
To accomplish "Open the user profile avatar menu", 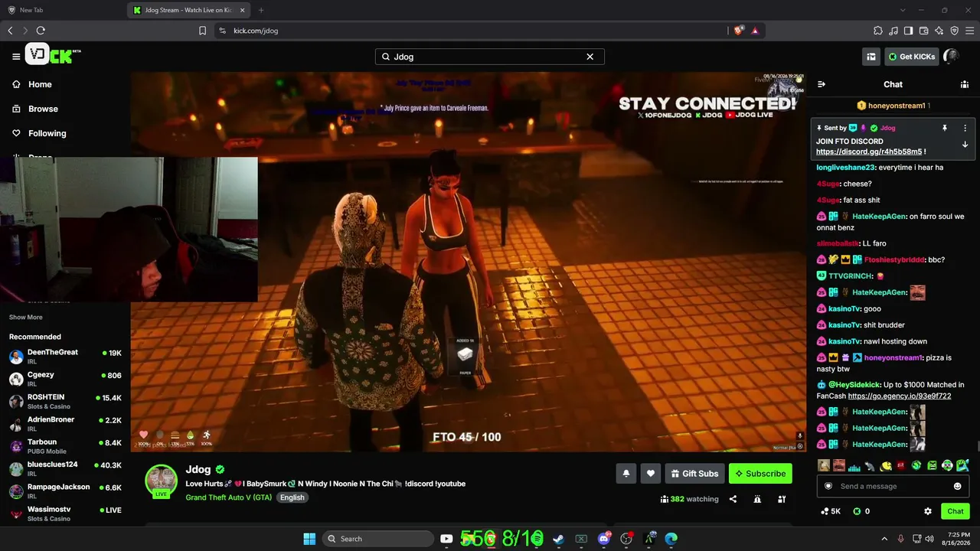I will tap(952, 57).
